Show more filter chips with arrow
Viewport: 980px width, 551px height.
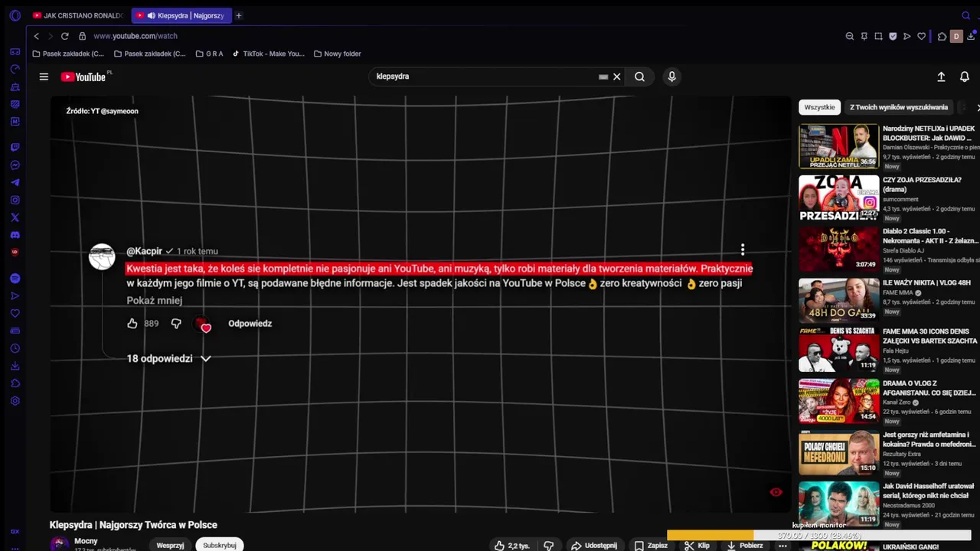(977, 107)
